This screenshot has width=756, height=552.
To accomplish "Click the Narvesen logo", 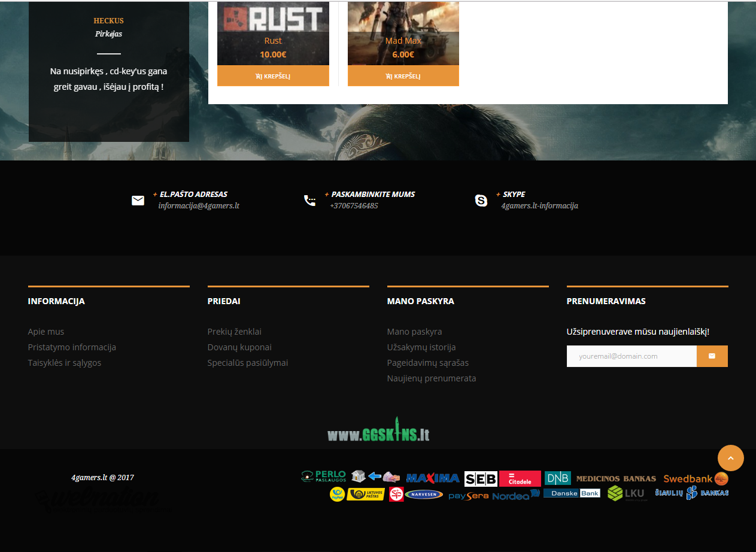I will click(424, 495).
